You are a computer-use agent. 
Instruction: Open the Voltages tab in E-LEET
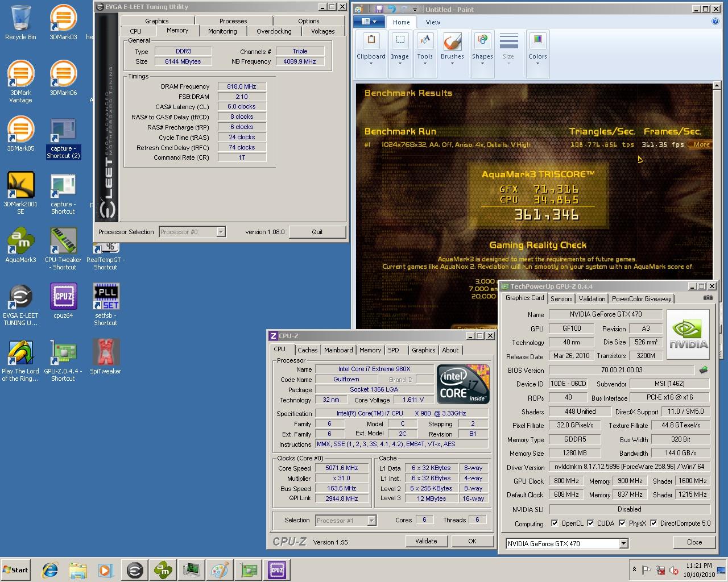[322, 31]
